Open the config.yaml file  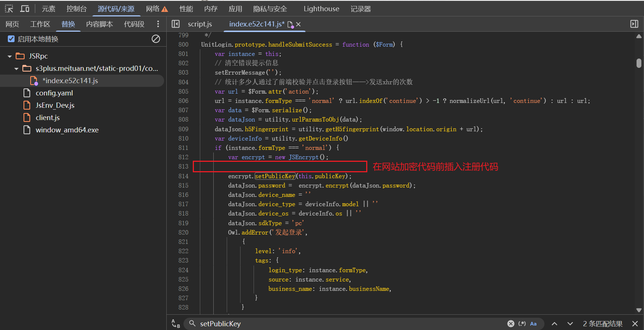54,93
